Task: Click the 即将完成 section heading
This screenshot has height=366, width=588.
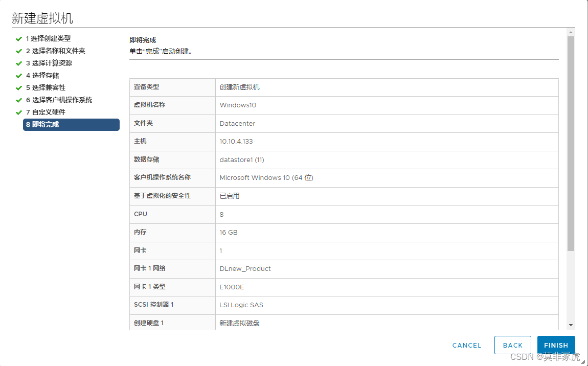Action: pyautogui.click(x=143, y=40)
